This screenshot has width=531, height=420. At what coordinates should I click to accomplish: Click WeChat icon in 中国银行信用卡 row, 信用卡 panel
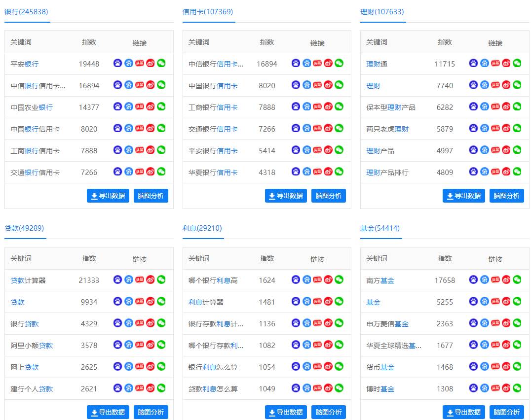pyautogui.click(x=339, y=85)
